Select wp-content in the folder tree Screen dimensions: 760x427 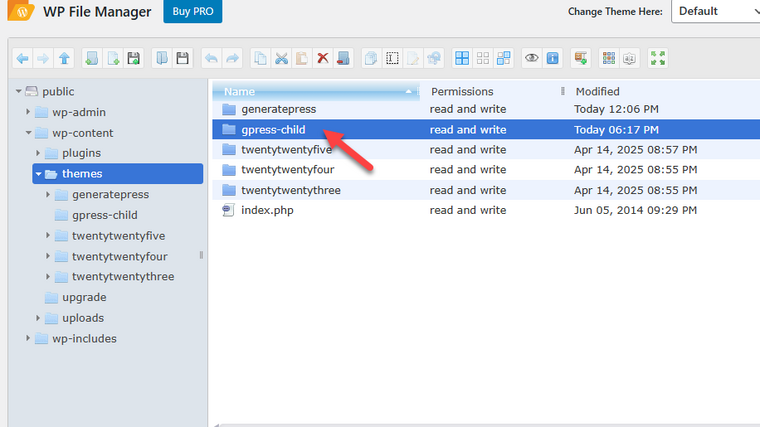pos(82,133)
